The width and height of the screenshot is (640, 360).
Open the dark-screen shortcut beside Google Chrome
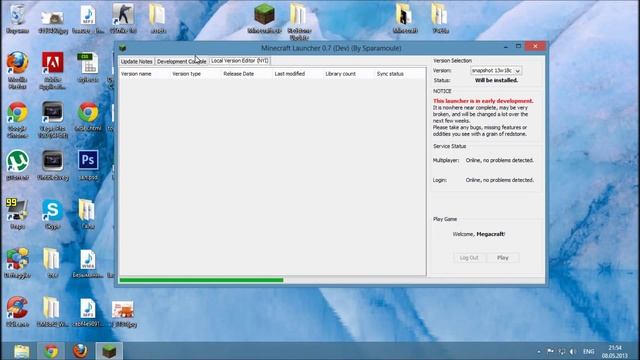coord(53,120)
